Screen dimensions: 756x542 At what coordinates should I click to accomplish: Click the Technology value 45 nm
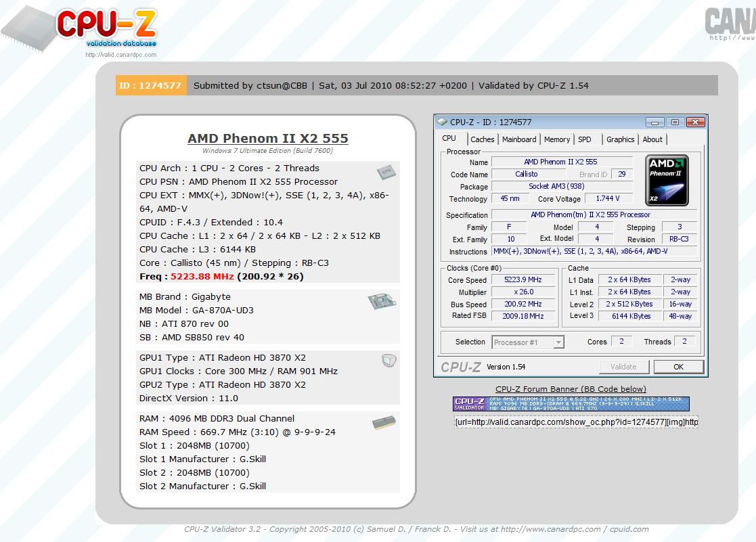(510, 199)
